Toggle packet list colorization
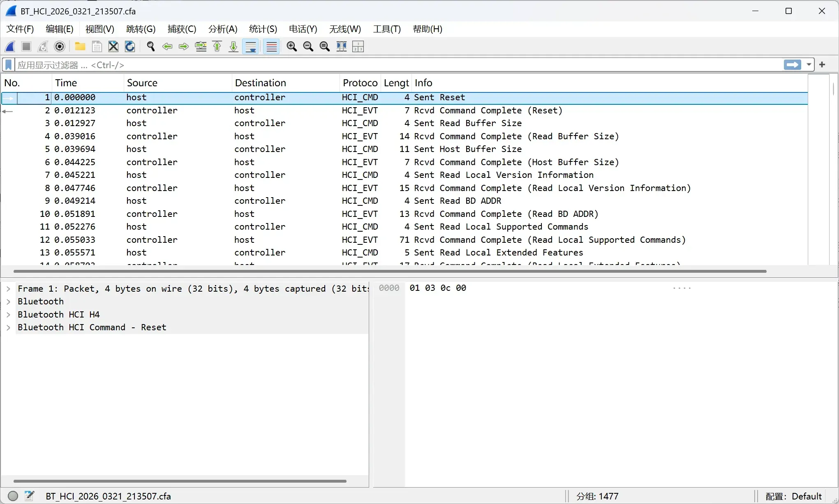839x504 pixels. tap(272, 46)
